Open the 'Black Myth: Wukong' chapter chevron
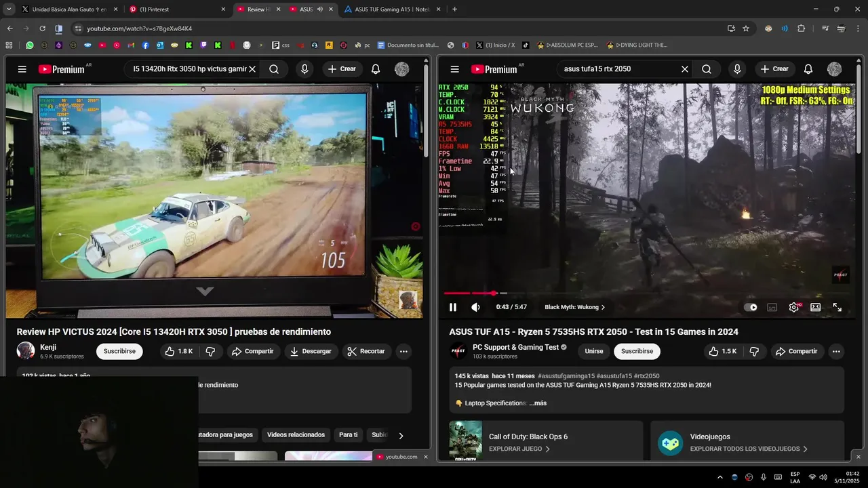The height and width of the screenshot is (488, 868). (x=603, y=307)
